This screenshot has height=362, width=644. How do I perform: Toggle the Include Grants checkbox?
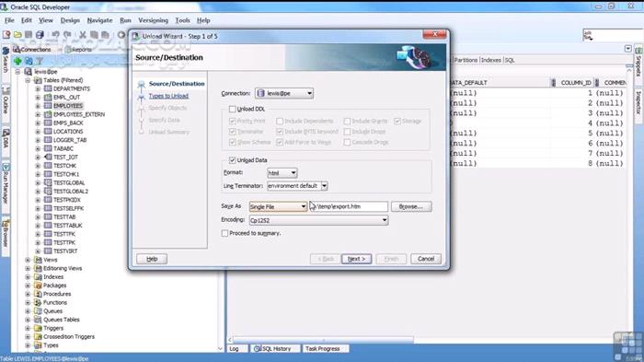click(347, 121)
